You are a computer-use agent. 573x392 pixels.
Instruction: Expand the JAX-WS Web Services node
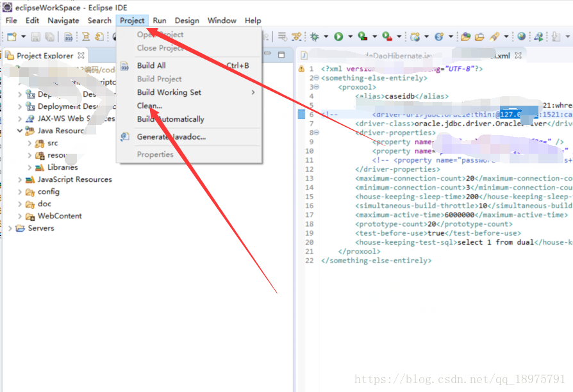pyautogui.click(x=20, y=118)
